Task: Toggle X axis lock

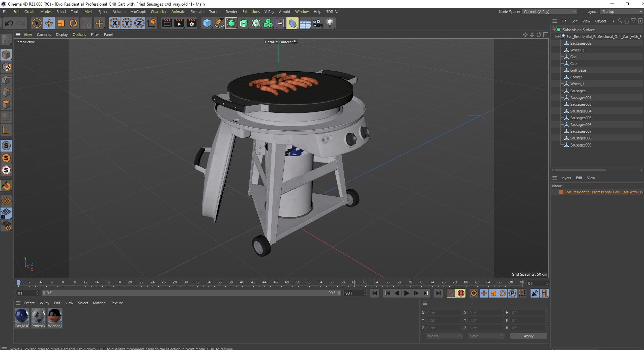Action: pyautogui.click(x=115, y=23)
